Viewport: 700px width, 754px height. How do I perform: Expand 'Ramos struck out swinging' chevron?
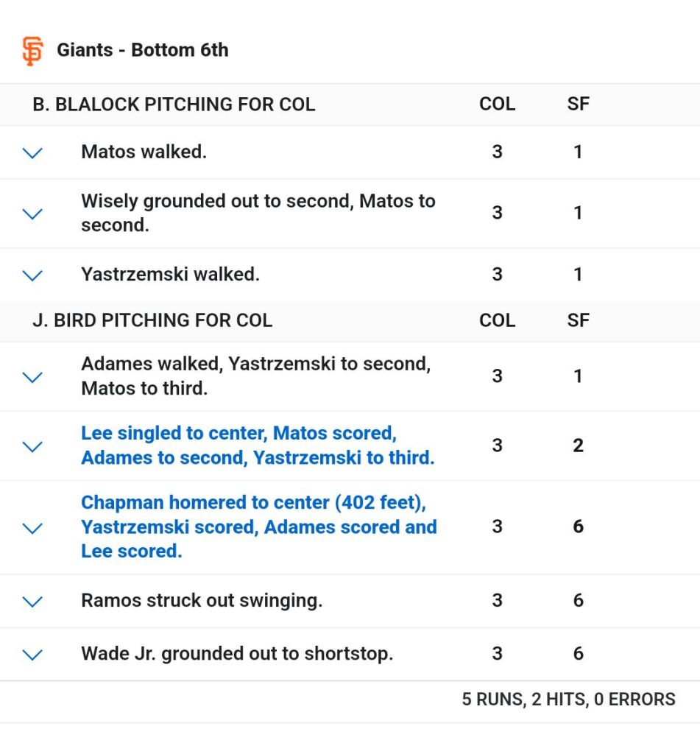pos(32,602)
